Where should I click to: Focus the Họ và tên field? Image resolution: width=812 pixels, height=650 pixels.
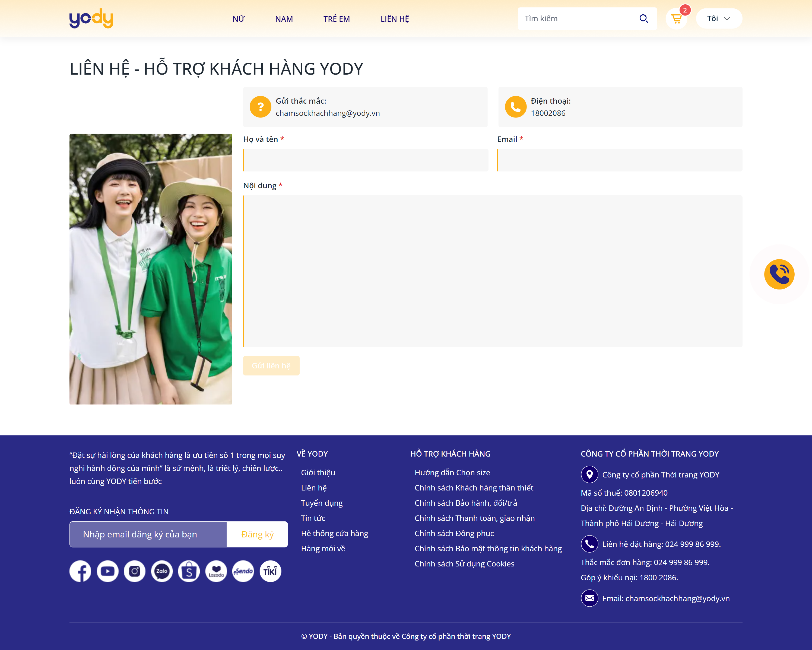coord(366,160)
